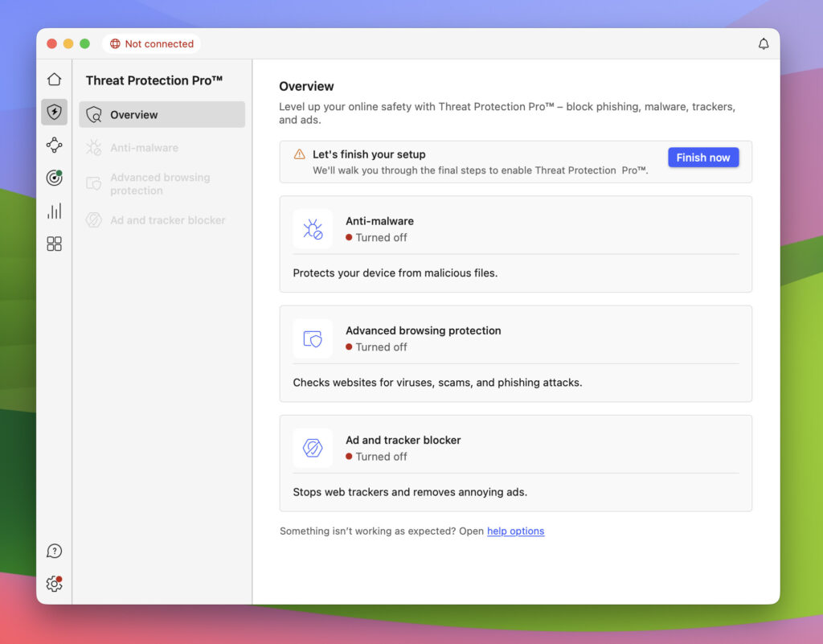The width and height of the screenshot is (823, 644).
Task: Open the help question mark icon
Action: pos(54,552)
